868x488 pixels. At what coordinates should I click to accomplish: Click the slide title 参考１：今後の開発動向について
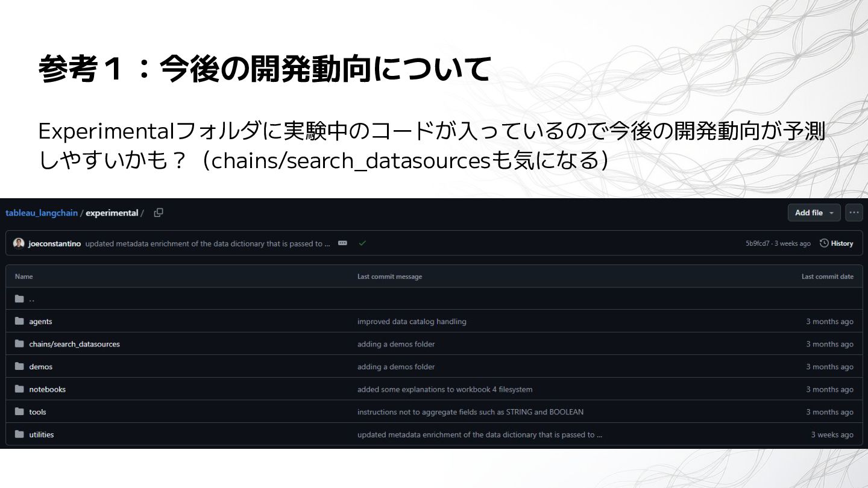tap(265, 69)
